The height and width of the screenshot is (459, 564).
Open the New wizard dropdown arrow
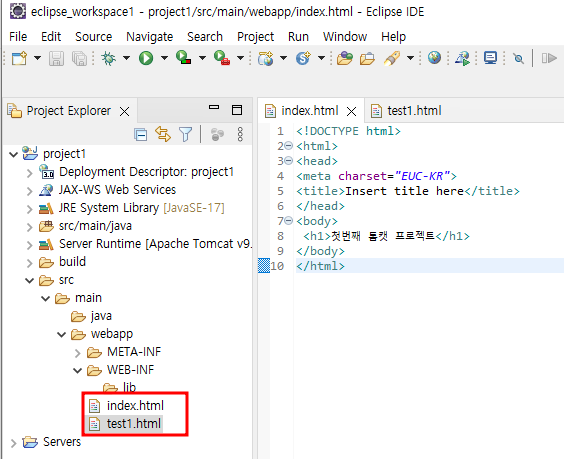(x=37, y=58)
